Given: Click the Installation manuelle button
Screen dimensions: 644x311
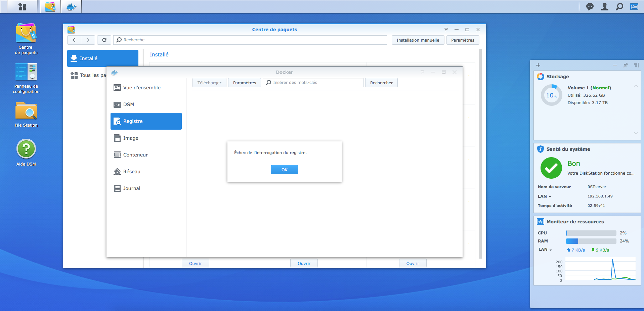Looking at the screenshot, I should [x=418, y=40].
